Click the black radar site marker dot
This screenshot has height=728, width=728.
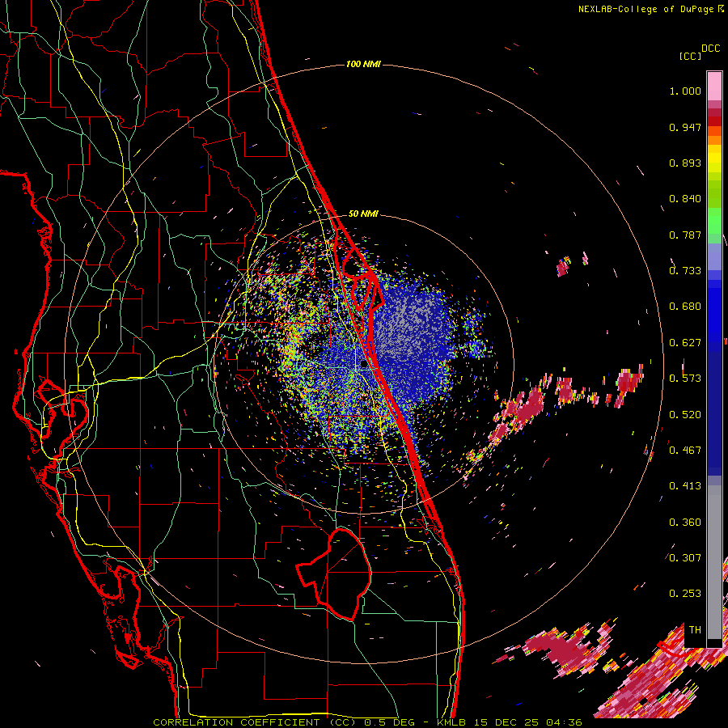(363, 365)
